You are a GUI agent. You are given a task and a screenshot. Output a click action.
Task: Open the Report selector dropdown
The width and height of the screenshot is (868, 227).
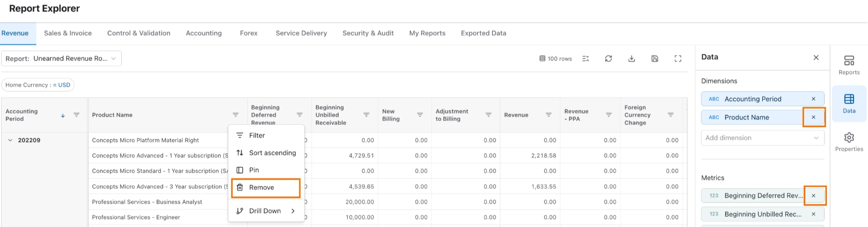61,59
